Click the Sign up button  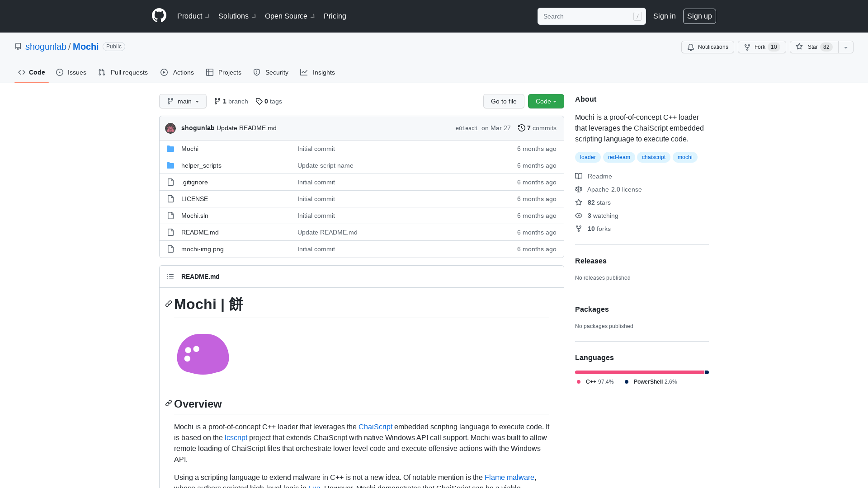point(699,16)
